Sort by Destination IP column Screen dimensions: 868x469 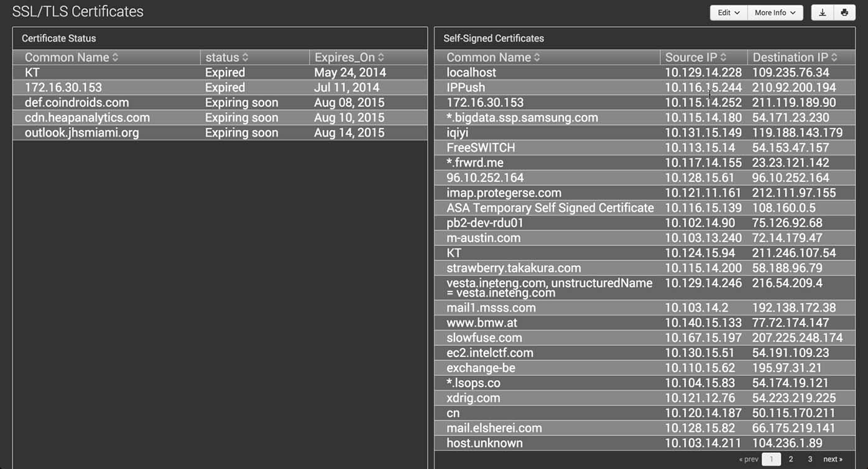(795, 57)
